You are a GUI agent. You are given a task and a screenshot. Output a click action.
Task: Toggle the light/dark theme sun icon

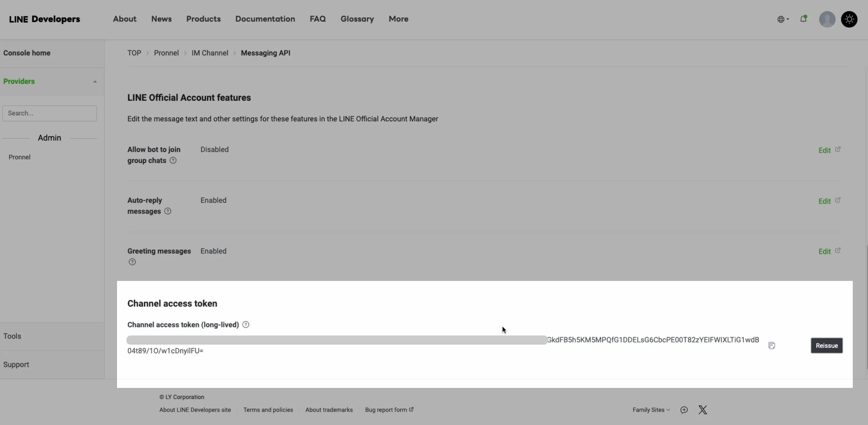click(x=849, y=19)
